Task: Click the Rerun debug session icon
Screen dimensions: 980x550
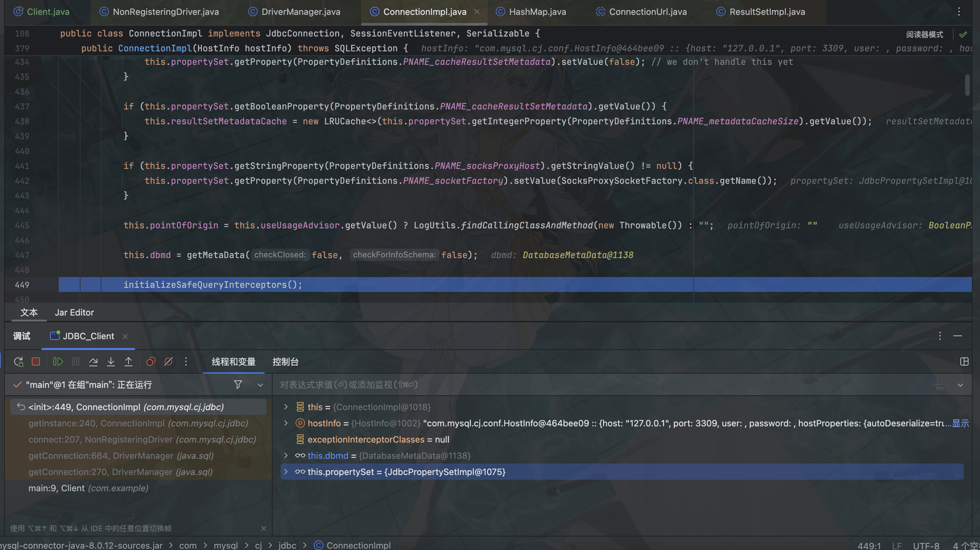Action: (x=18, y=361)
